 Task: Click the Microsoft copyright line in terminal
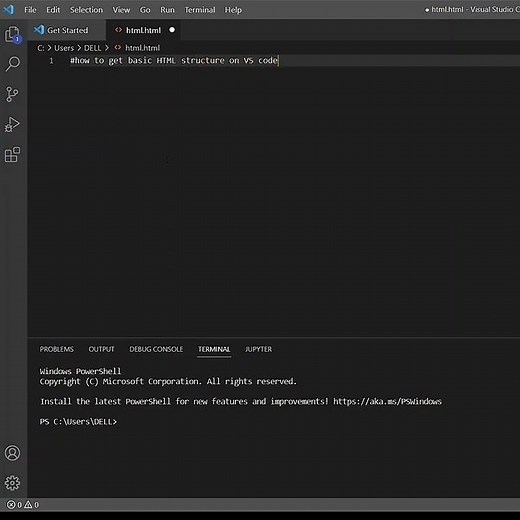click(x=168, y=381)
